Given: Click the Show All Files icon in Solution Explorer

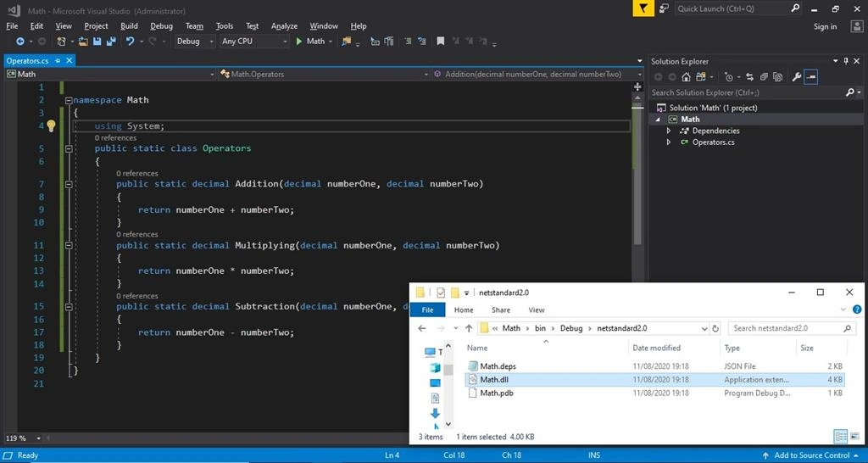Looking at the screenshot, I should 778,77.
